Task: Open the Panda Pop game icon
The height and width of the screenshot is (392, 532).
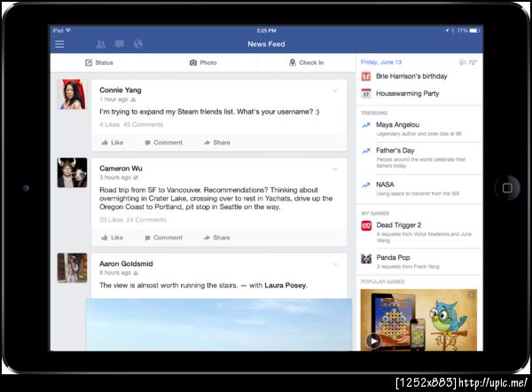Action: (x=366, y=259)
